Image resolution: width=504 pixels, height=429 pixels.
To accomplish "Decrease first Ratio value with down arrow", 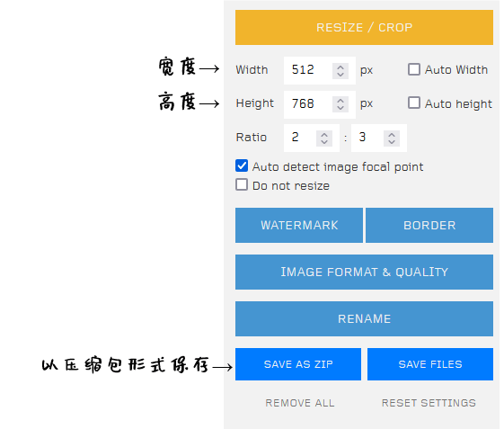I will 324,142.
